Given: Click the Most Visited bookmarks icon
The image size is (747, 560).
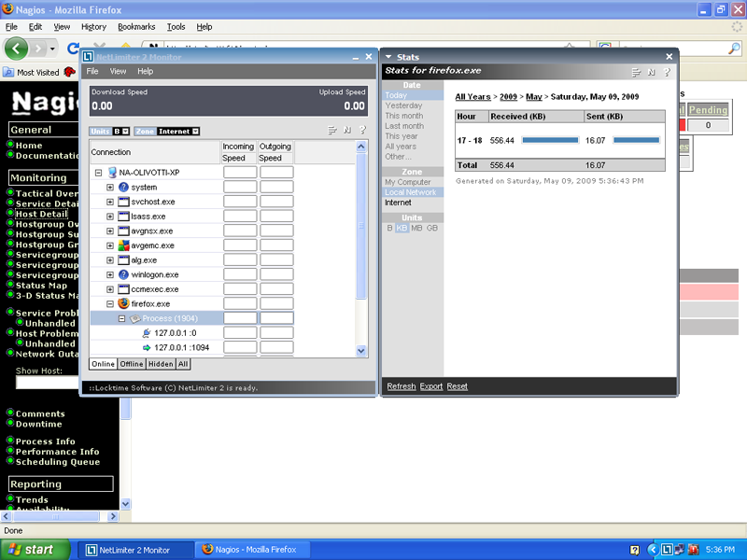Looking at the screenshot, I should pyautogui.click(x=8, y=73).
